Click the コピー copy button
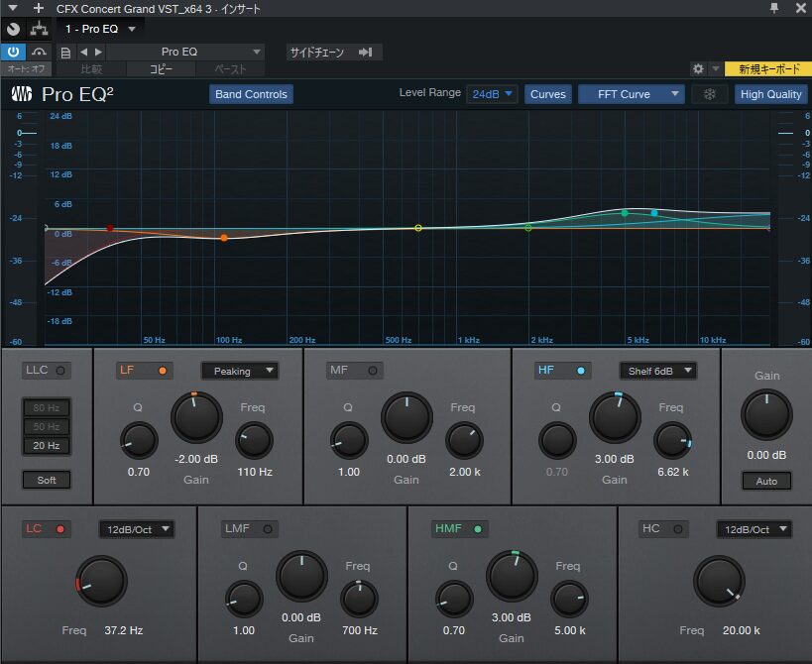The height and width of the screenshot is (664, 812). pyautogui.click(x=161, y=69)
